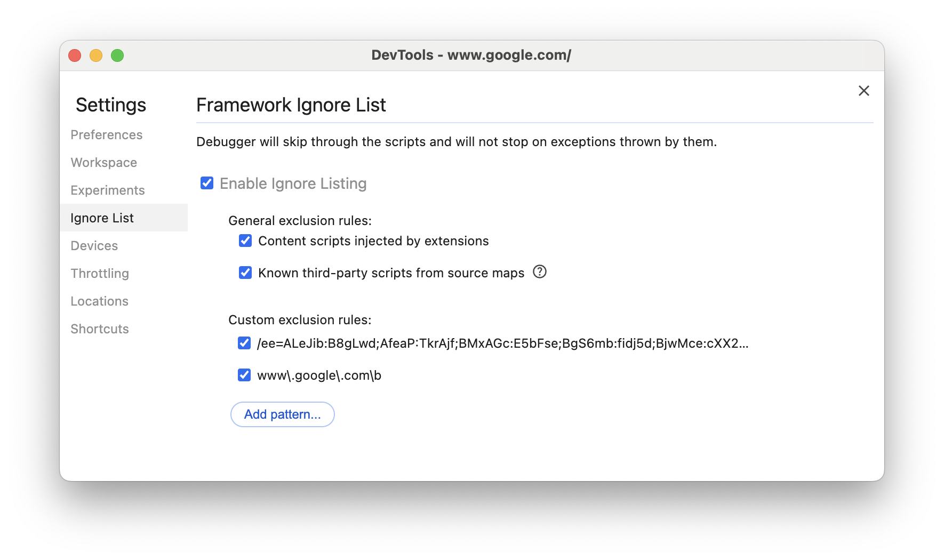Screen dimensions: 944x560
Task: Uncheck content scripts injected by extensions
Action: coord(244,241)
